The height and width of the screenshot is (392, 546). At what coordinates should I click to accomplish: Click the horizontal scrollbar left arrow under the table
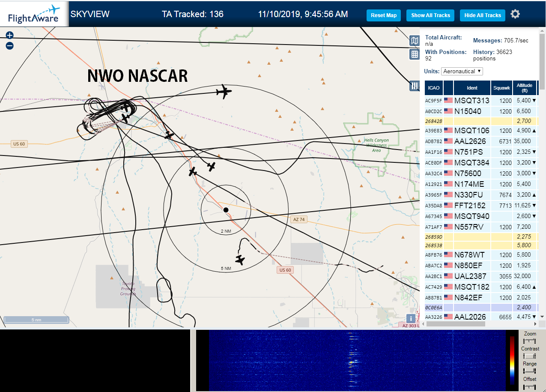pyautogui.click(x=424, y=324)
